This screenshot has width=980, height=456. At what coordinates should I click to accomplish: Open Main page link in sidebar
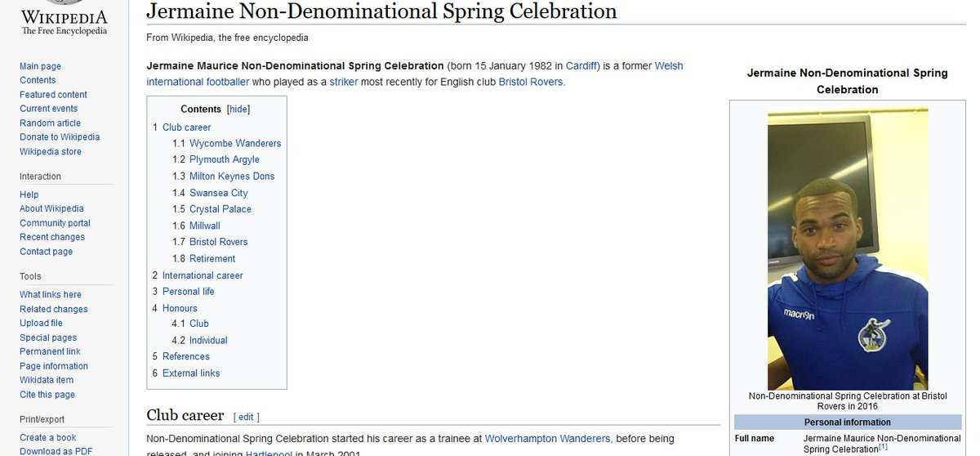40,66
